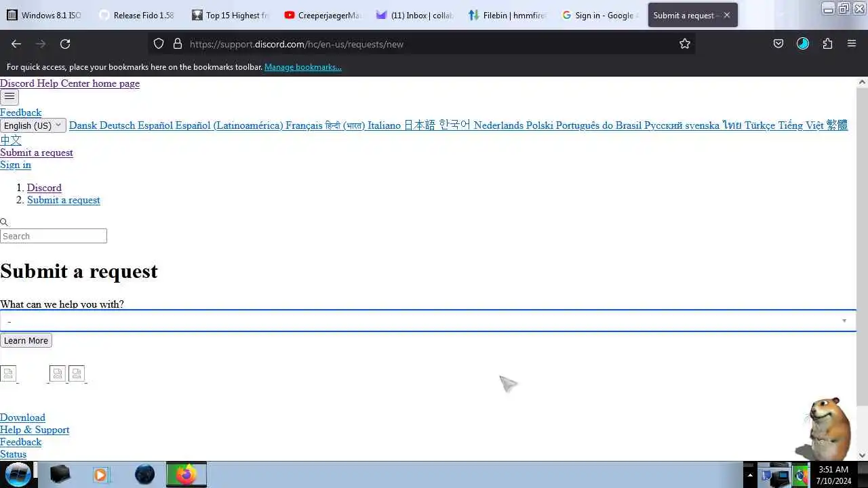Click the Sign in link
This screenshot has height=488, width=868.
16,165
